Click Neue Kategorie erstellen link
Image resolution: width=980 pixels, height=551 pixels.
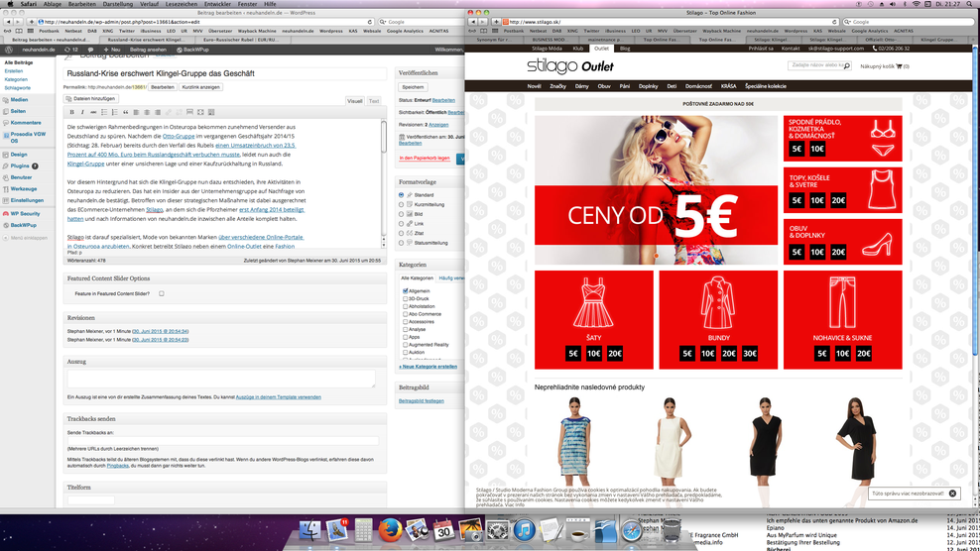click(429, 367)
